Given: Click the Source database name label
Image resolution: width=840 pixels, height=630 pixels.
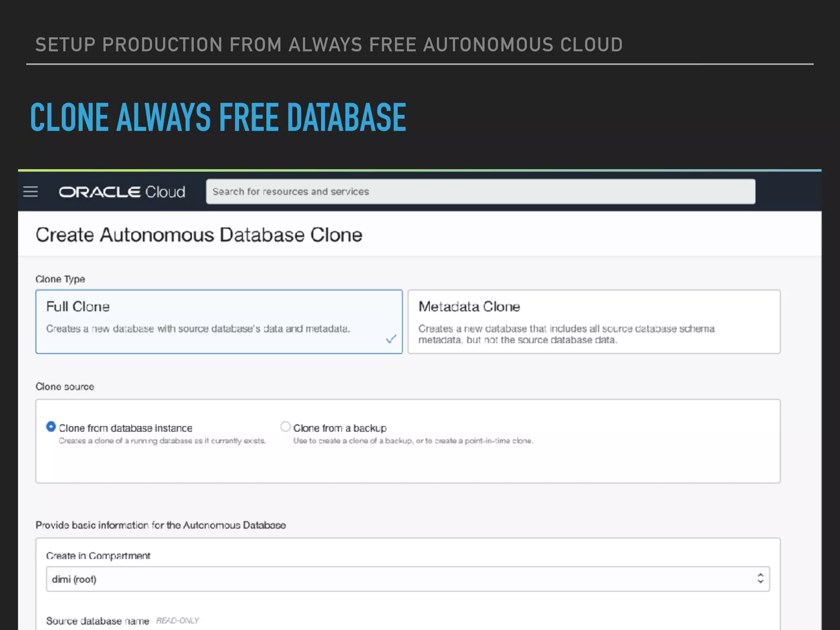Looking at the screenshot, I should 98,621.
